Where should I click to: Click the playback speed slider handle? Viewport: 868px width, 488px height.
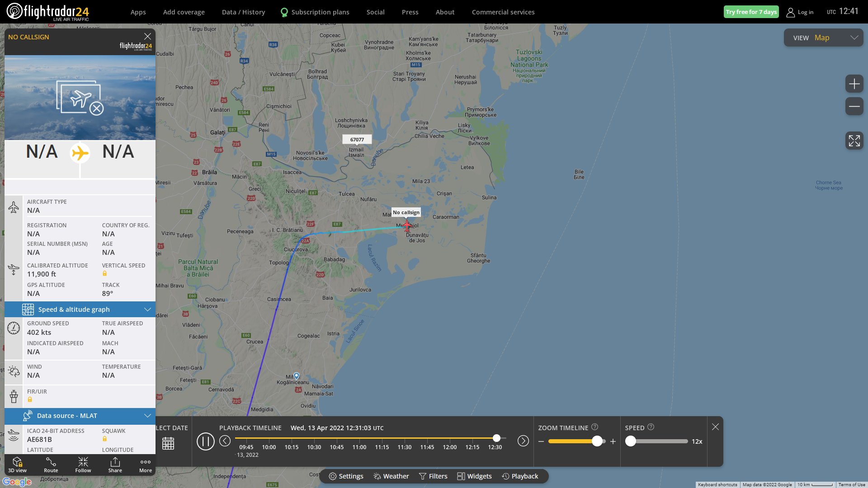tap(631, 441)
